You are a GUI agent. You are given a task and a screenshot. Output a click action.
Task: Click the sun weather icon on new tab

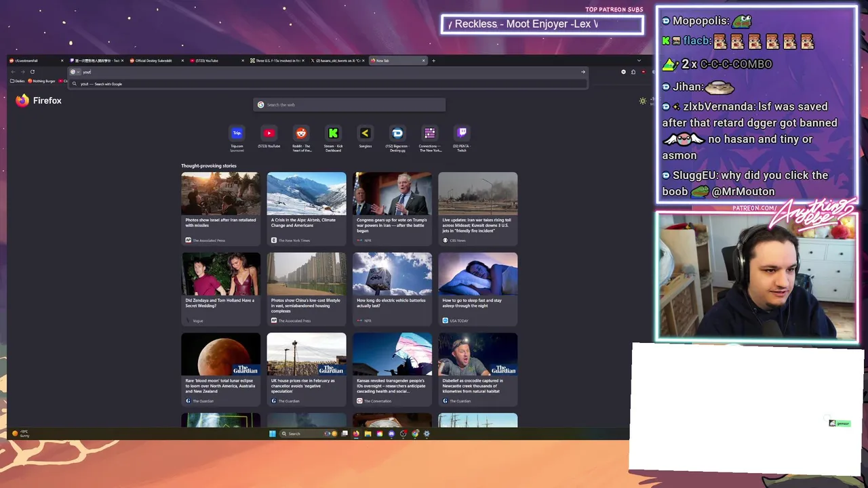pos(643,101)
